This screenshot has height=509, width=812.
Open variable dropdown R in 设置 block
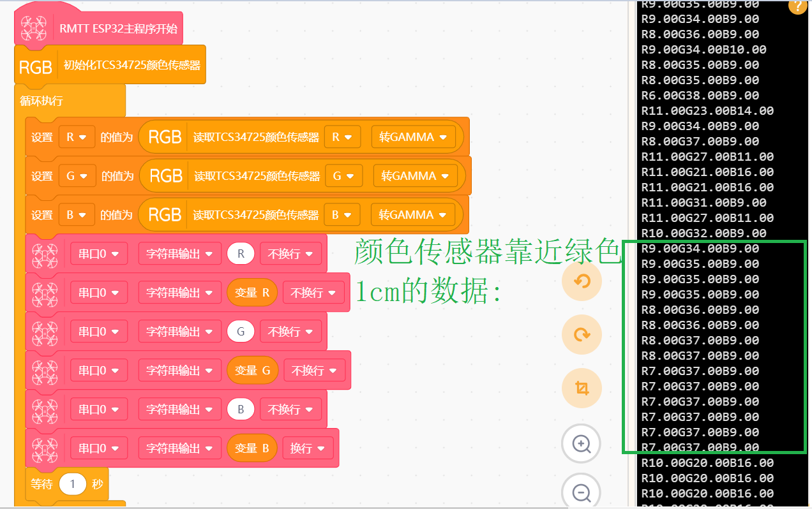pos(76,137)
